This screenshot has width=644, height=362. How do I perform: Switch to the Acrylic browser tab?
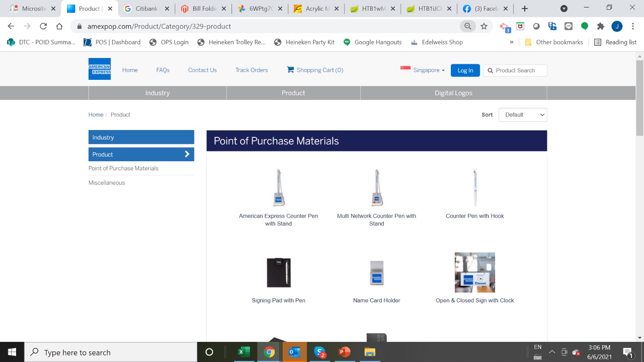click(317, 9)
